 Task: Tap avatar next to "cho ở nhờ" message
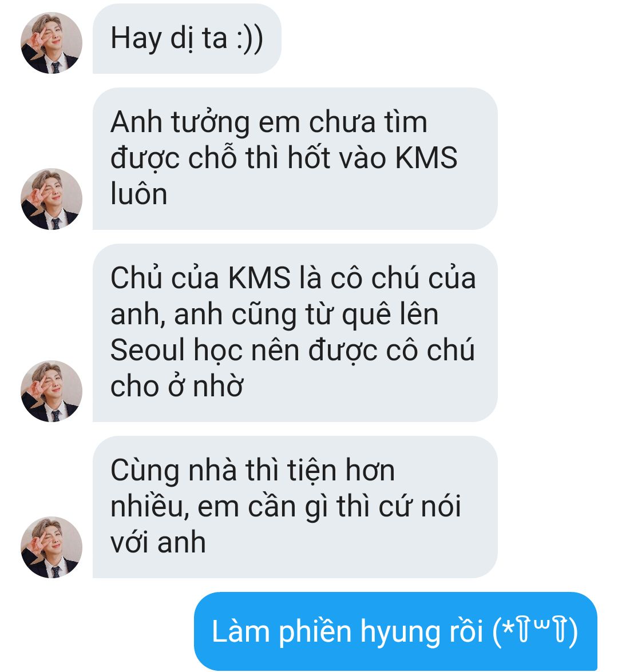tap(51, 391)
